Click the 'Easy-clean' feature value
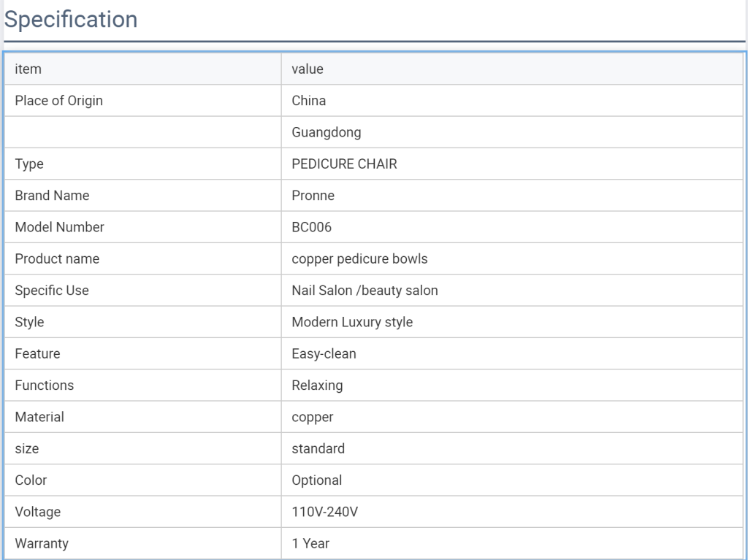Screen dimensions: 748x560 [x=324, y=354]
